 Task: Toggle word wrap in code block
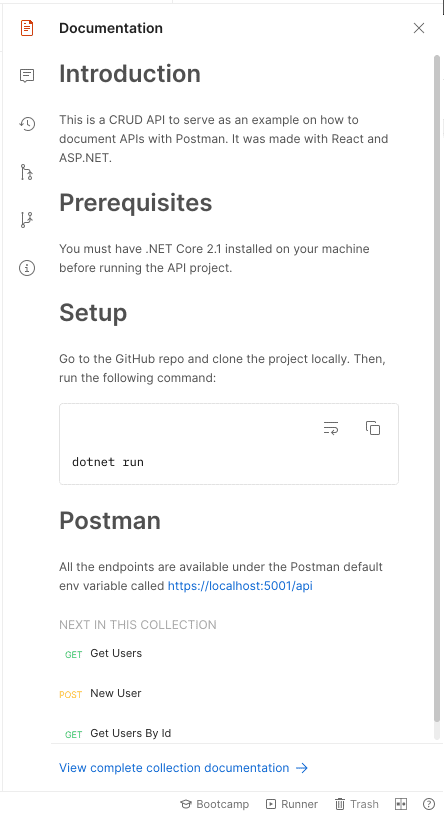tap(331, 428)
